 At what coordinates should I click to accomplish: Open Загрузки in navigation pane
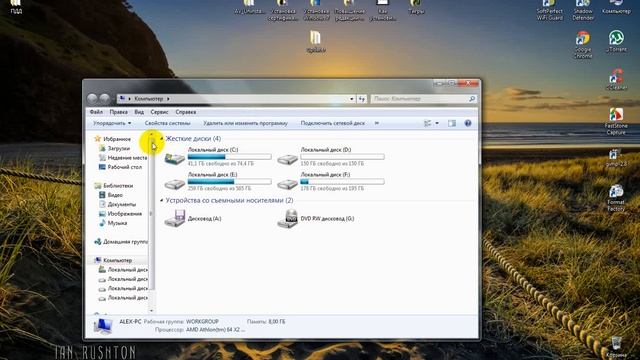tap(118, 149)
